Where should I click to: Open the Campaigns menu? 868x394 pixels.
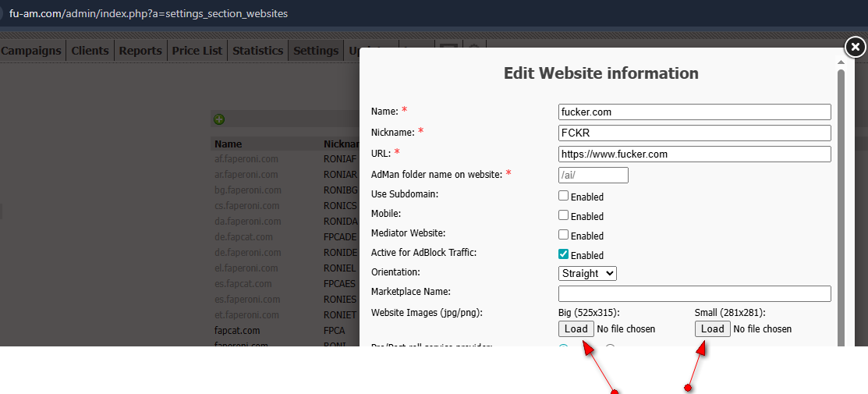pos(31,51)
